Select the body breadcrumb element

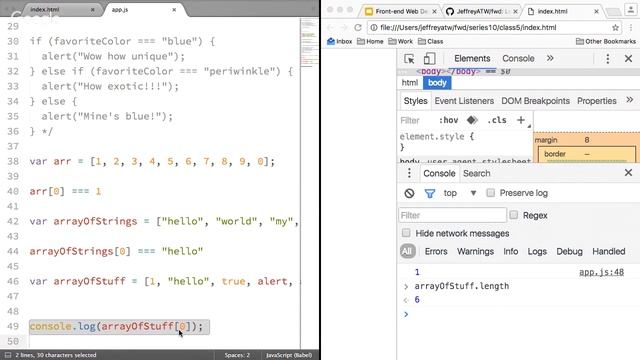[437, 83]
